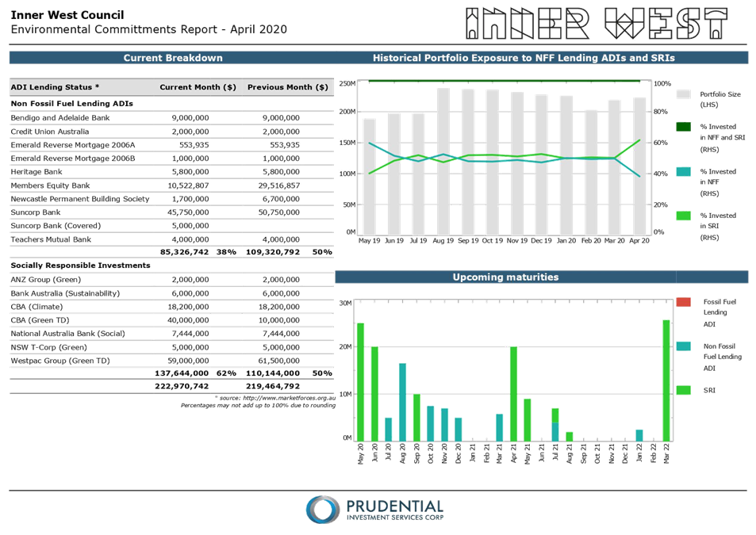Click the teal % Invested in NFF swatch

tap(683, 171)
